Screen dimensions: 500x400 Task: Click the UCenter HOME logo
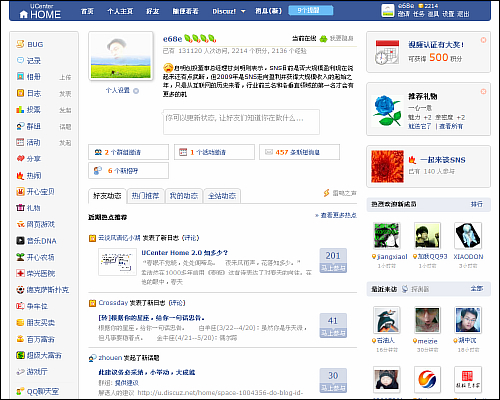tap(40, 11)
